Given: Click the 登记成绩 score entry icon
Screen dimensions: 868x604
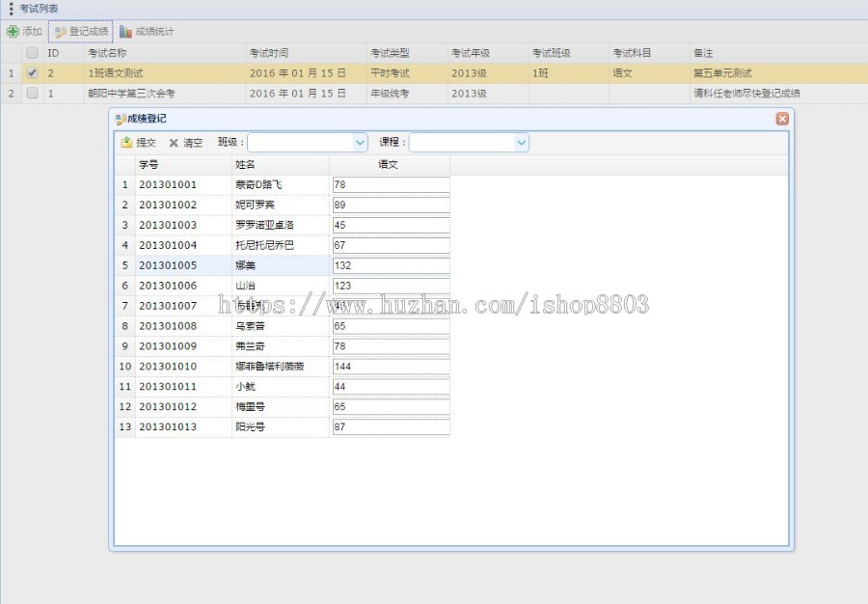Looking at the screenshot, I should (58, 30).
